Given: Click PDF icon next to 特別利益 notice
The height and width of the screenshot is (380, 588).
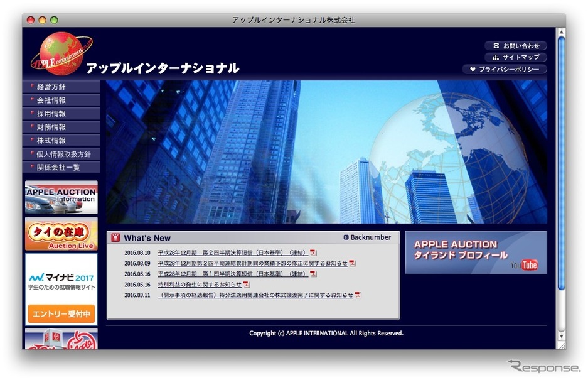Looking at the screenshot, I should [x=246, y=285].
